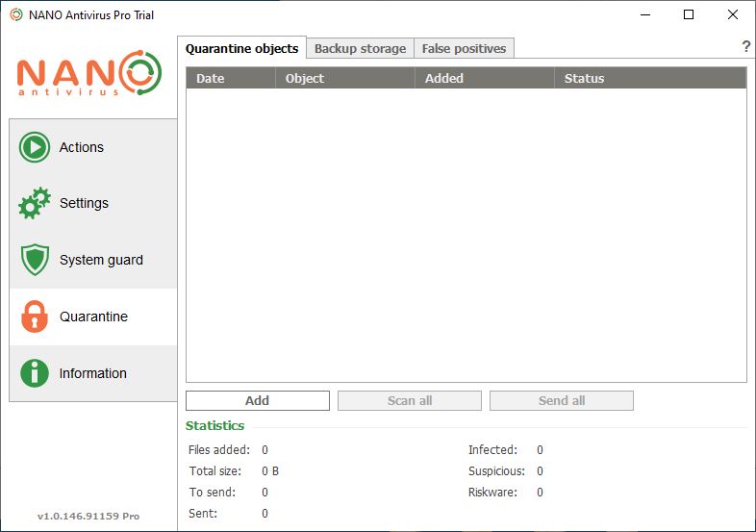The height and width of the screenshot is (532, 756).
Task: Click the '0 B' total size value
Action: coord(270,471)
